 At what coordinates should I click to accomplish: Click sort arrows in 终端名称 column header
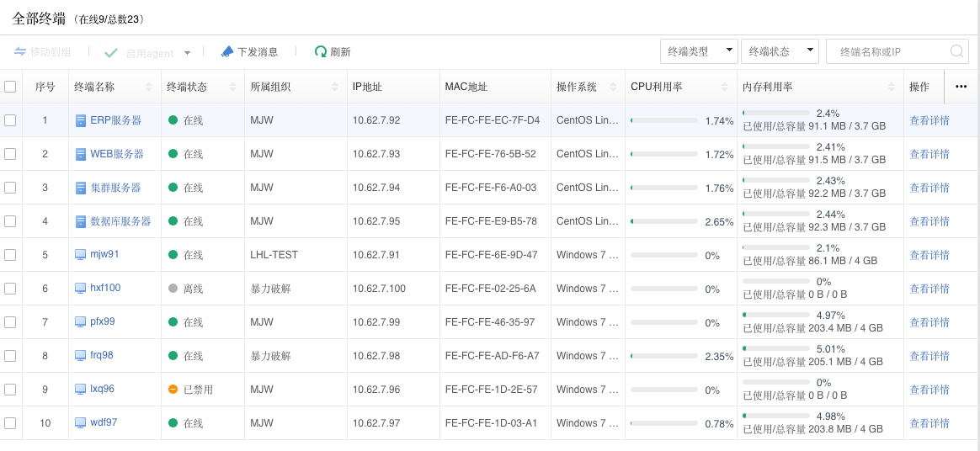coord(149,87)
